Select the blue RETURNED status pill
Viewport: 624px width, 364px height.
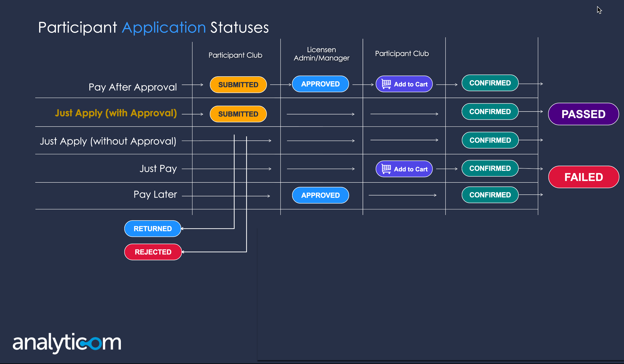[153, 229]
